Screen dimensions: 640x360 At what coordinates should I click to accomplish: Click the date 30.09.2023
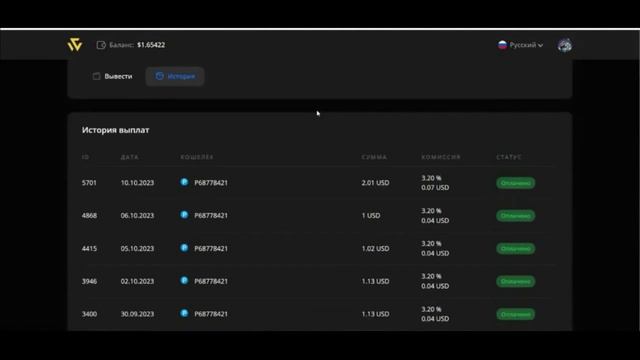point(137,314)
